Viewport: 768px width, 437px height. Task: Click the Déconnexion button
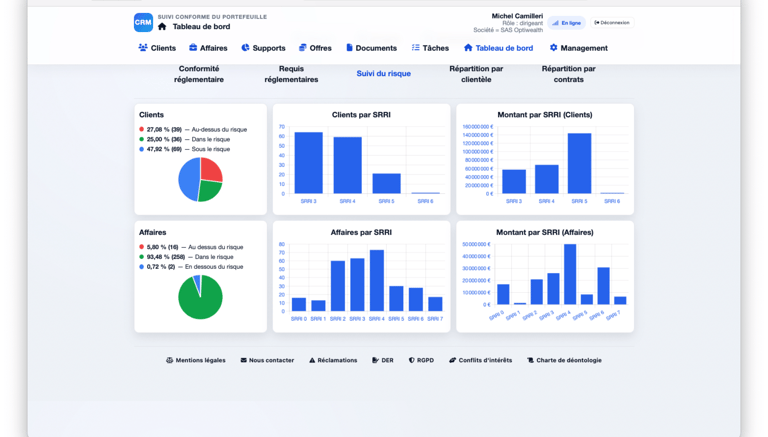pyautogui.click(x=612, y=23)
